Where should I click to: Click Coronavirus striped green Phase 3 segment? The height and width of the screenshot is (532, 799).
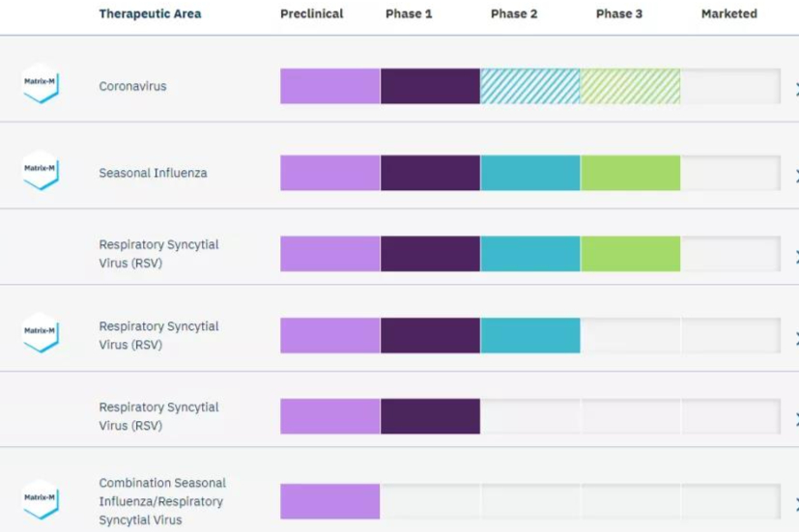[x=630, y=87]
